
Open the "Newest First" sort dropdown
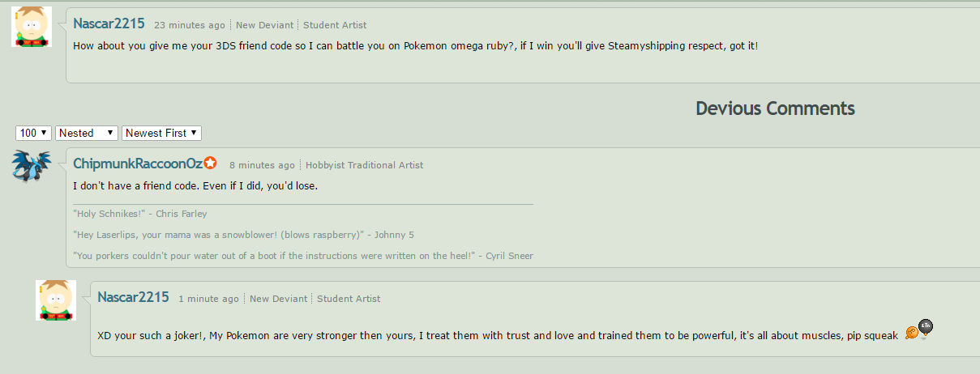click(161, 133)
